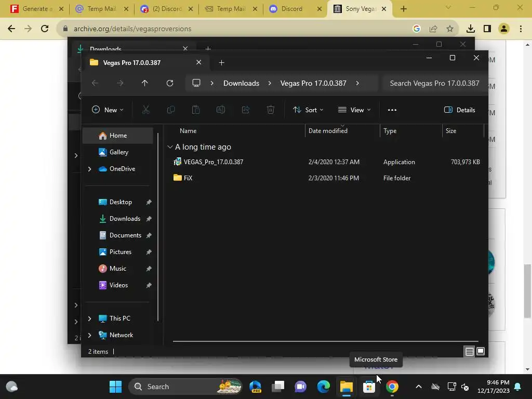Expand the OneDrive tree node
Screen dimensions: 532x399
point(89,169)
